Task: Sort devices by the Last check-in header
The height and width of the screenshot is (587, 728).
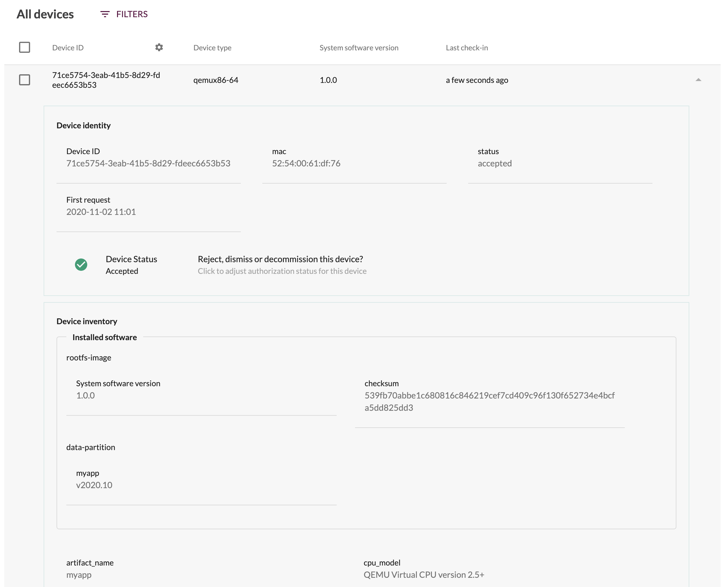Action: tap(467, 47)
